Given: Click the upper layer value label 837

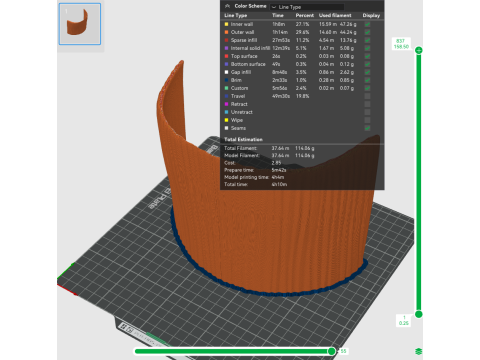Looking at the screenshot, I should coord(401,44).
